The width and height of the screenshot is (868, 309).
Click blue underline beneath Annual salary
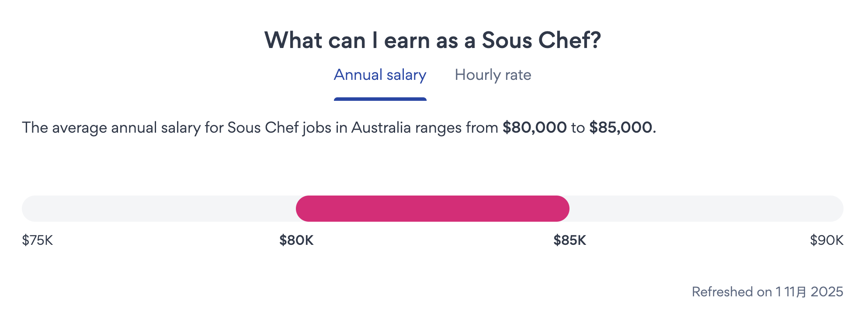point(380,99)
